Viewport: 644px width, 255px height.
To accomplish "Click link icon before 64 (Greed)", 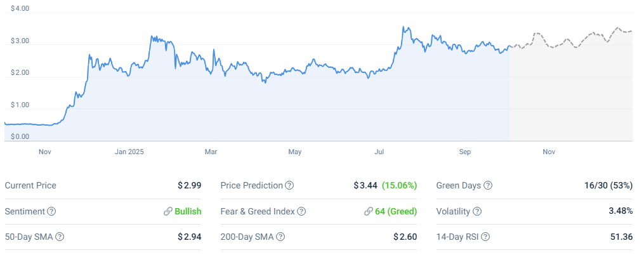I will tap(369, 211).
